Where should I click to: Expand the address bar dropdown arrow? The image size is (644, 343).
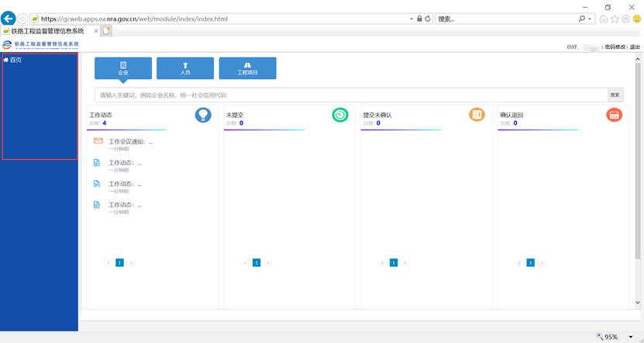pyautogui.click(x=411, y=19)
